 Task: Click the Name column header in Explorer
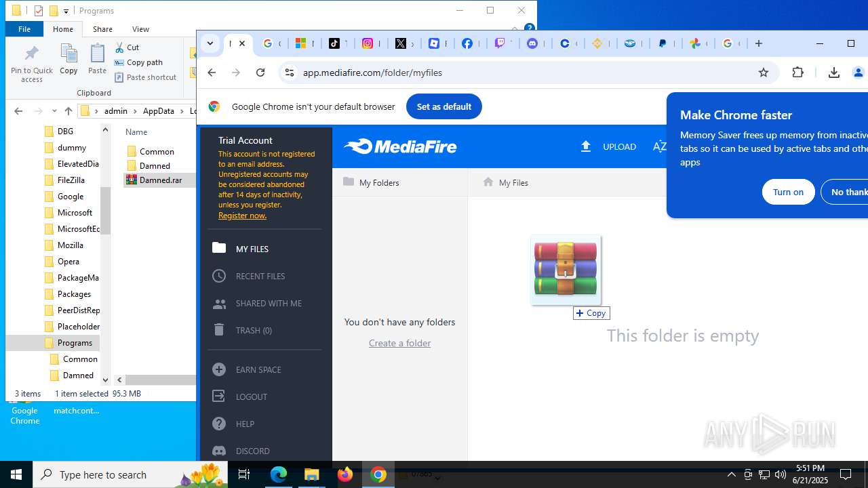[x=136, y=132]
